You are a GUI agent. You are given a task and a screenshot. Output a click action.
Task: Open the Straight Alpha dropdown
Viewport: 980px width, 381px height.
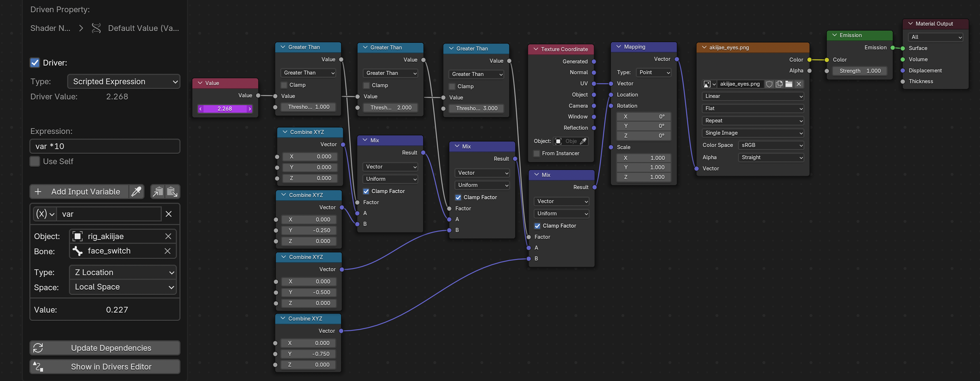pyautogui.click(x=771, y=157)
